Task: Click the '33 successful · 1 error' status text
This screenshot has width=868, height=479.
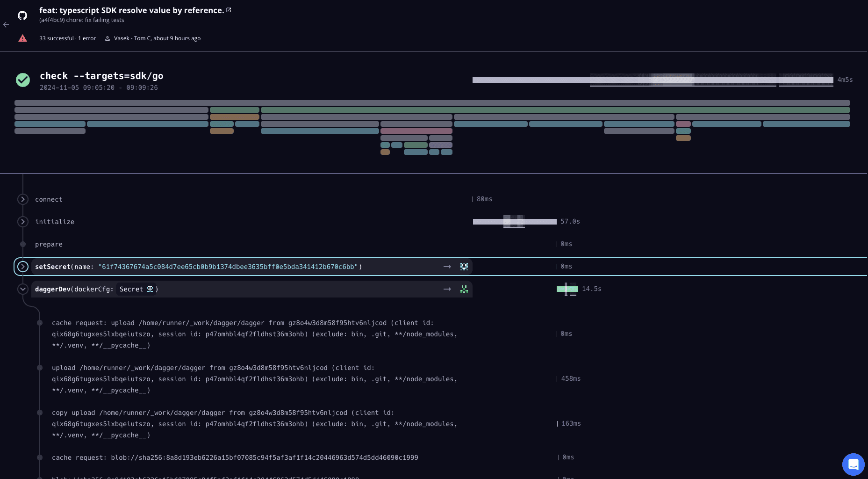Action: pyautogui.click(x=67, y=38)
